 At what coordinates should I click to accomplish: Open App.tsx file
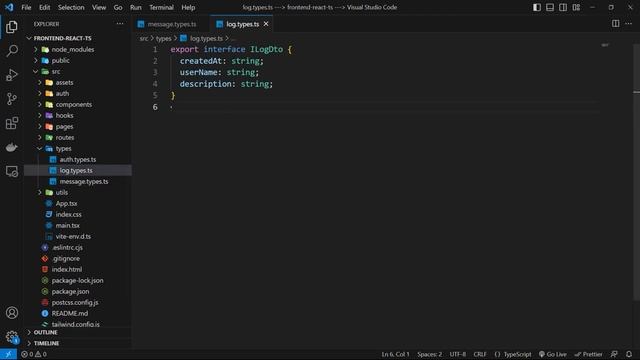(x=66, y=203)
